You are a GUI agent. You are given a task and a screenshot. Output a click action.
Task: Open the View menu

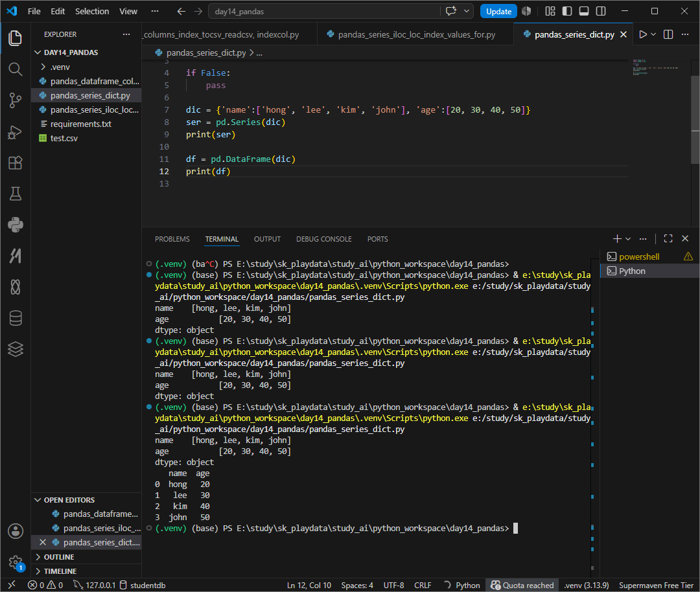point(128,11)
